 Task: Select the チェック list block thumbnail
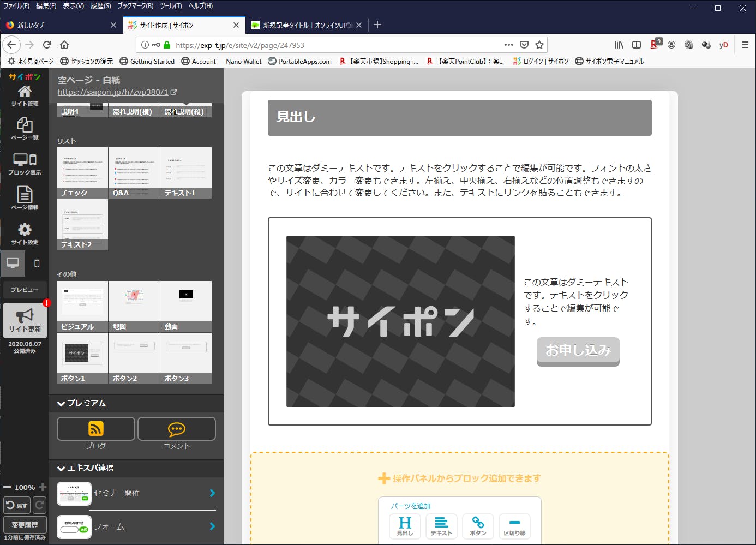[x=82, y=172]
